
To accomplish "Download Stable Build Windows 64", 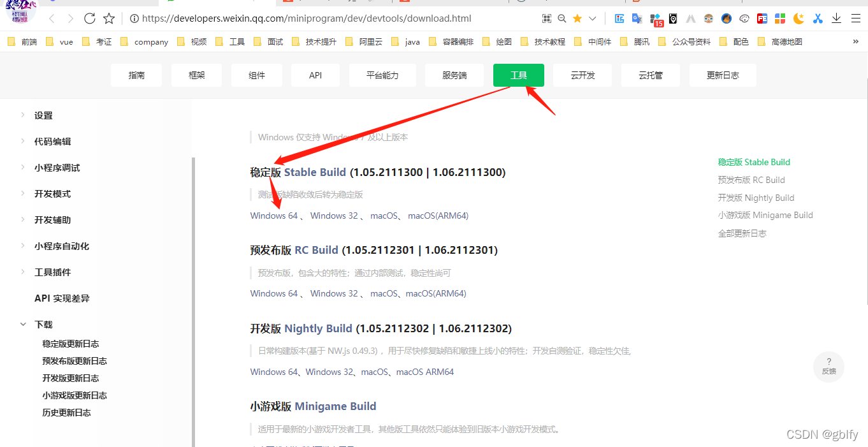I will click(274, 216).
